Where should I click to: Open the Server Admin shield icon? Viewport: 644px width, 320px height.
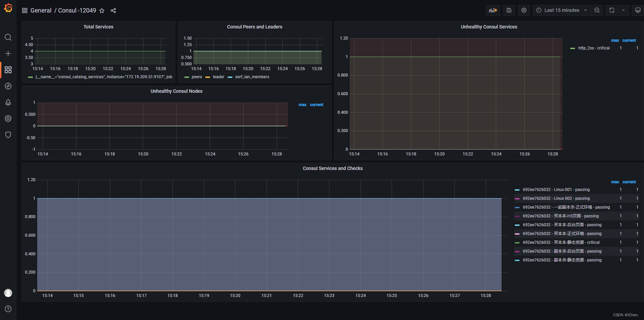point(8,135)
